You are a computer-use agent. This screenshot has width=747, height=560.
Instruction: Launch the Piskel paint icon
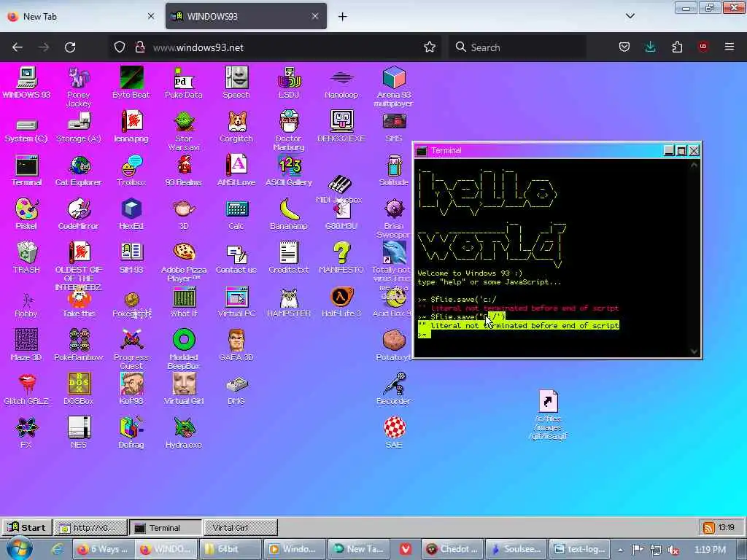(x=26, y=214)
